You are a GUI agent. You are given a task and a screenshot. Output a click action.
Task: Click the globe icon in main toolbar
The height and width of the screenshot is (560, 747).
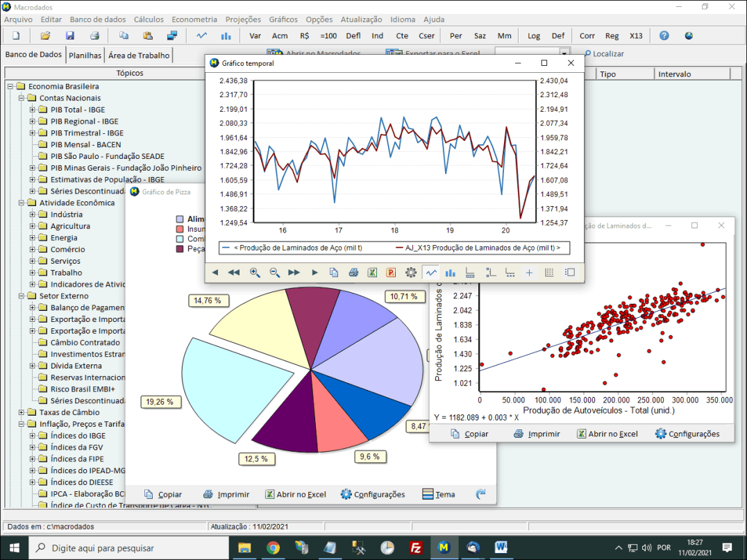pos(689,35)
